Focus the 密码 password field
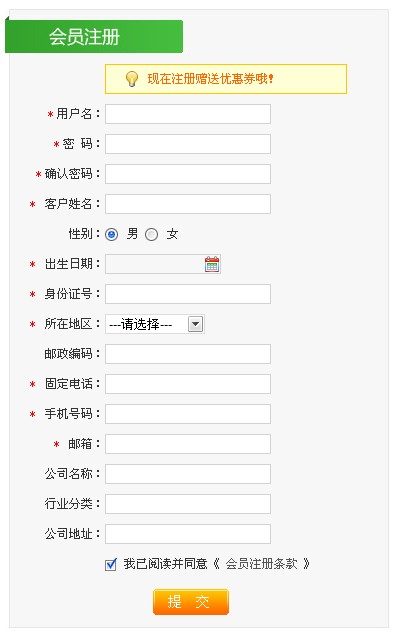 coord(188,144)
